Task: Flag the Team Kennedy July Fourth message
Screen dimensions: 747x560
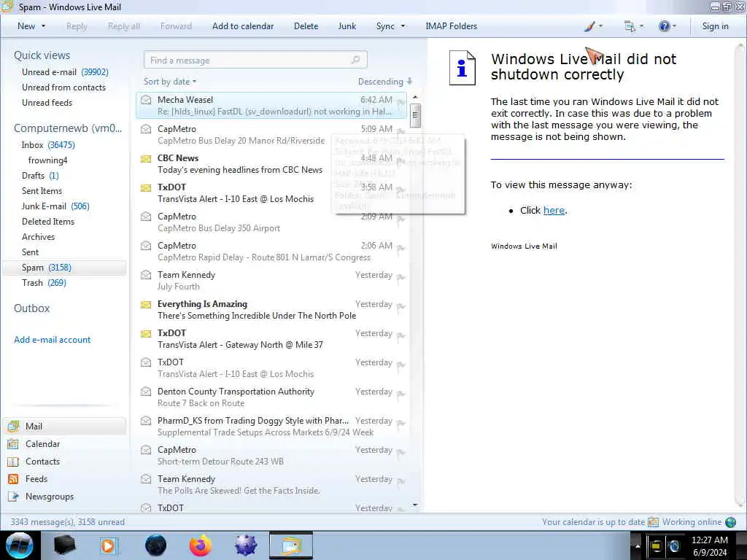Action: click(401, 278)
